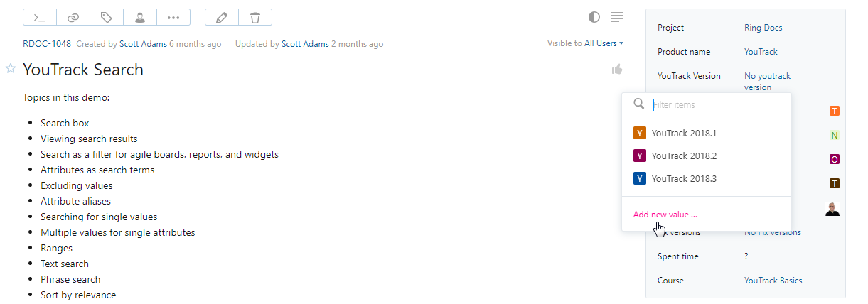The image size is (868, 304).
Task: Toggle the contrast half-circle view icon
Action: click(x=594, y=17)
